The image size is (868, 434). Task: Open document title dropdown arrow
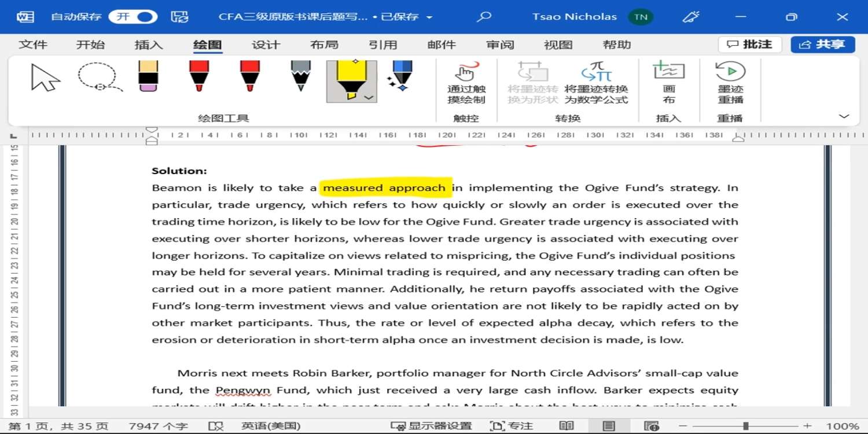[x=429, y=17]
